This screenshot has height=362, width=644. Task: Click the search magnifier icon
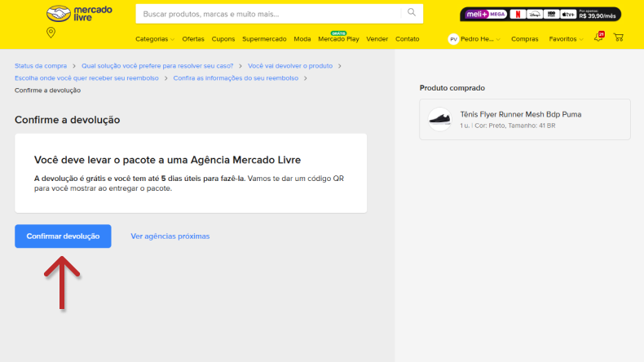click(x=412, y=12)
